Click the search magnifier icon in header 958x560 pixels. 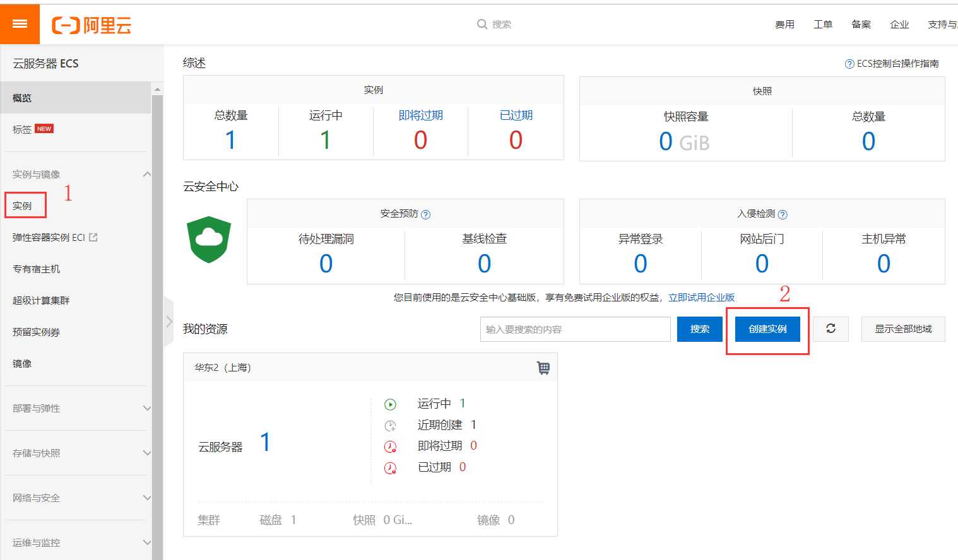(482, 24)
